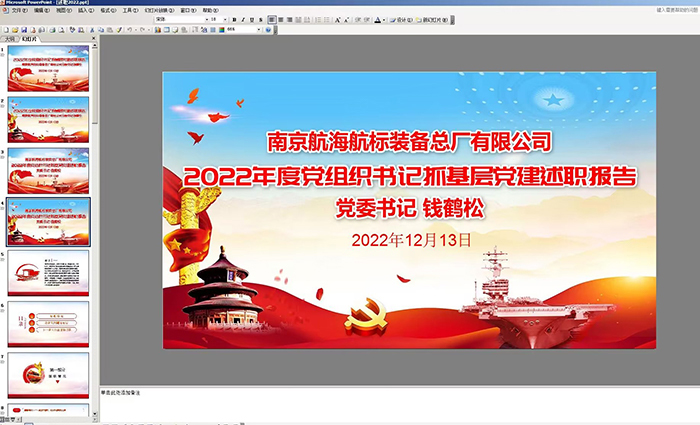Select the fifth slide thumbnail

(x=48, y=273)
